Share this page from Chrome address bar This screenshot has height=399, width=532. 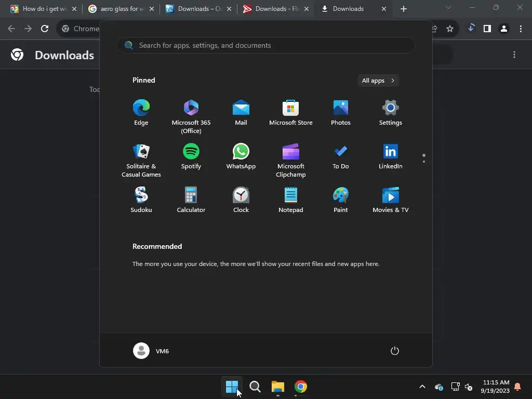pos(435,29)
